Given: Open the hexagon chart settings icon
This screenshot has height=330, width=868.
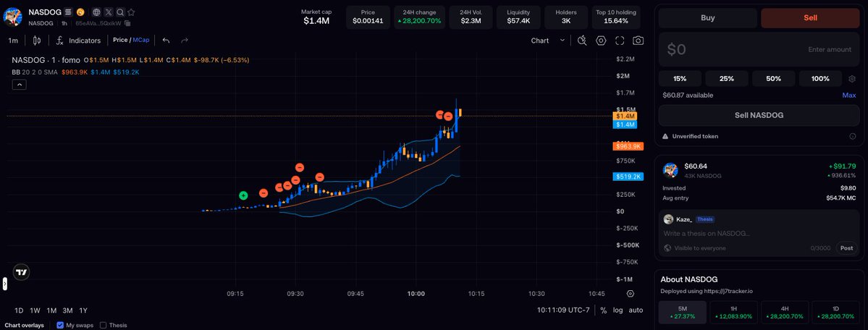Looking at the screenshot, I should pyautogui.click(x=601, y=41).
